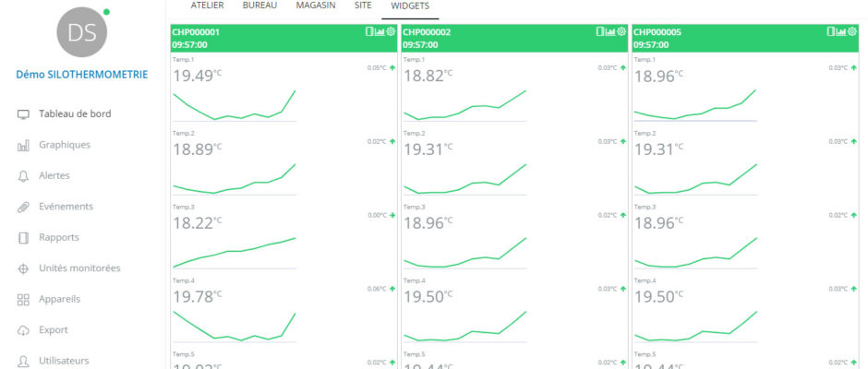Click the CHP000001 widget title

pos(196,32)
